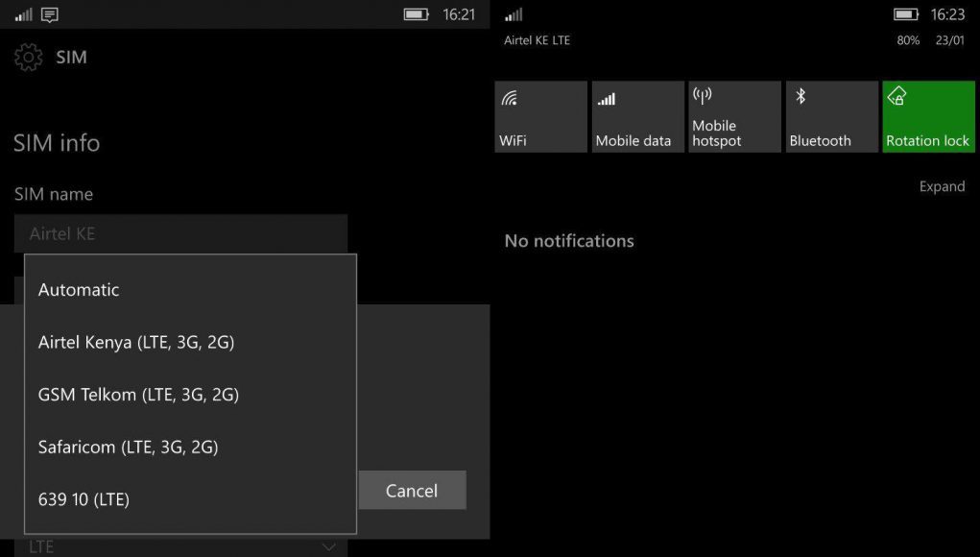Click the SIM info heading
980x557 pixels.
57,143
